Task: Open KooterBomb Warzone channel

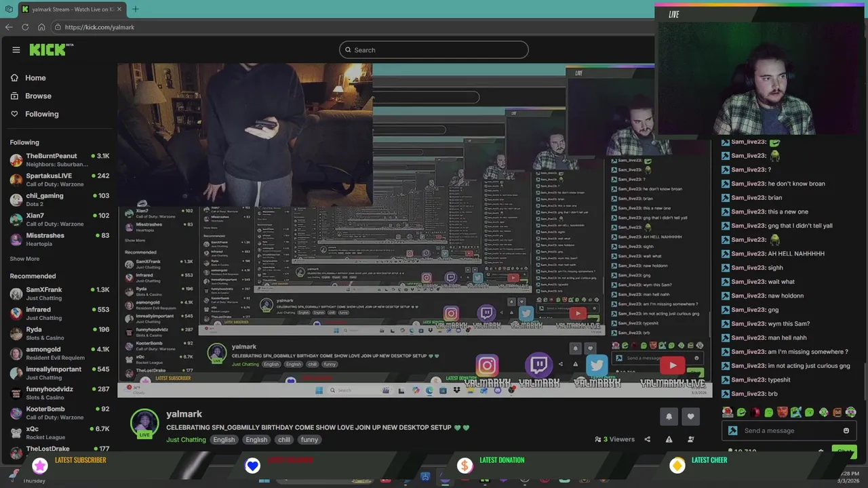Action: click(59, 413)
